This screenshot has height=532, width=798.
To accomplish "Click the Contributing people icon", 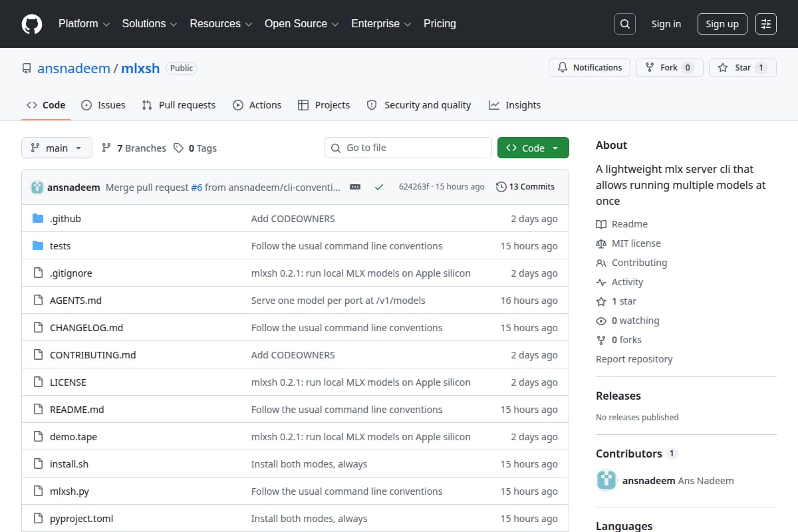I will [601, 263].
